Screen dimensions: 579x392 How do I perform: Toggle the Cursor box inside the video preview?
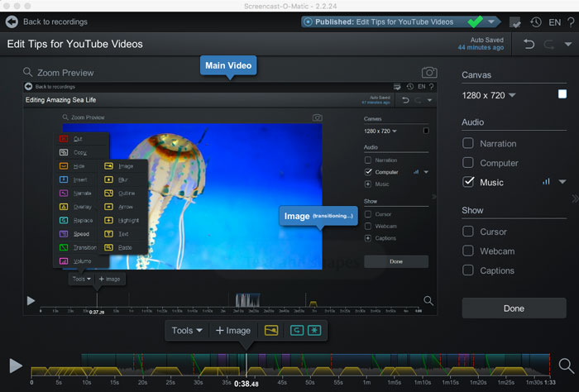(x=368, y=214)
